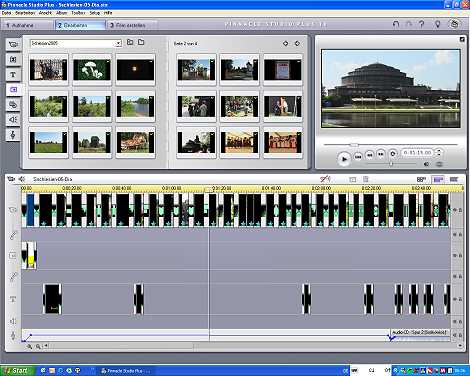Open the sound effects album tab
The image size is (470, 376).
click(13, 119)
